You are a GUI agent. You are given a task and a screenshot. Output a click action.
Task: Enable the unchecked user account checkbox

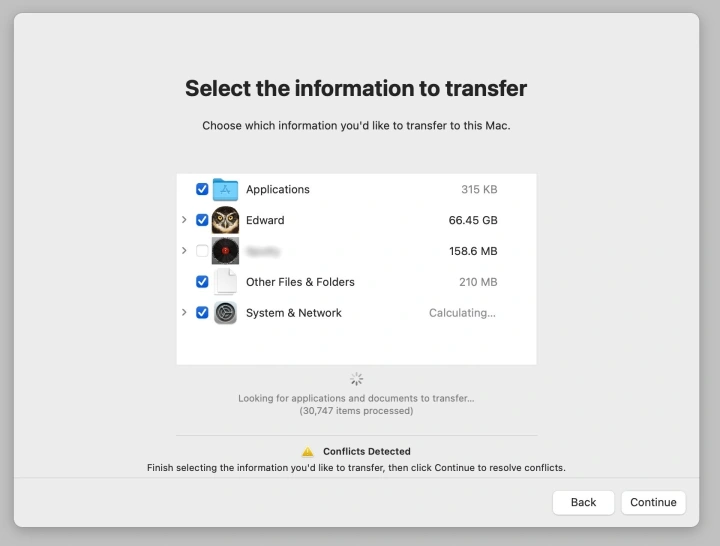tap(202, 251)
